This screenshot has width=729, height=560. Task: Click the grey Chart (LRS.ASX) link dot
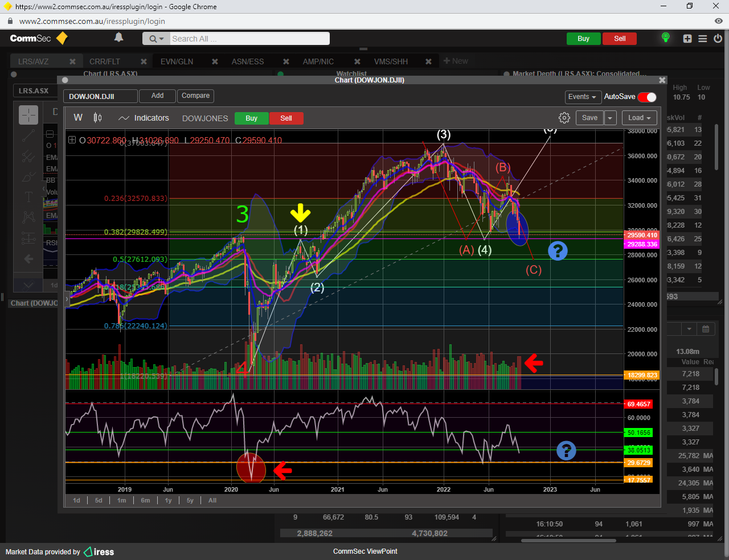[14, 74]
